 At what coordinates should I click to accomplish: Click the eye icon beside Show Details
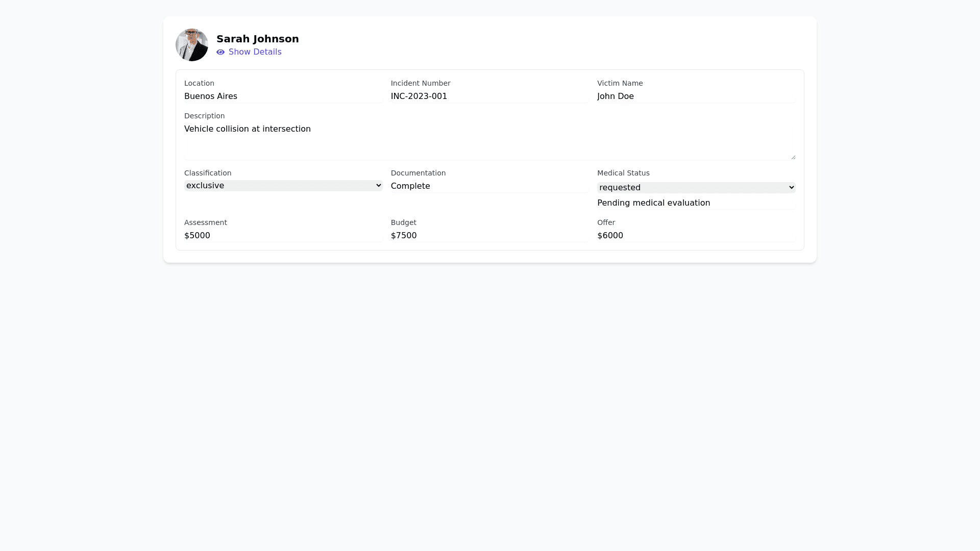point(220,52)
